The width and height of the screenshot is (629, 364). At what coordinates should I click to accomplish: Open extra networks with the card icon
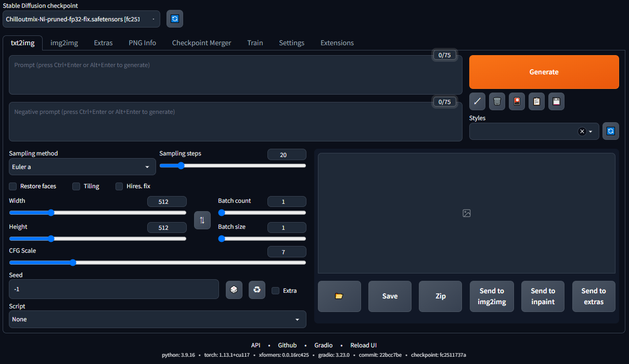click(517, 101)
